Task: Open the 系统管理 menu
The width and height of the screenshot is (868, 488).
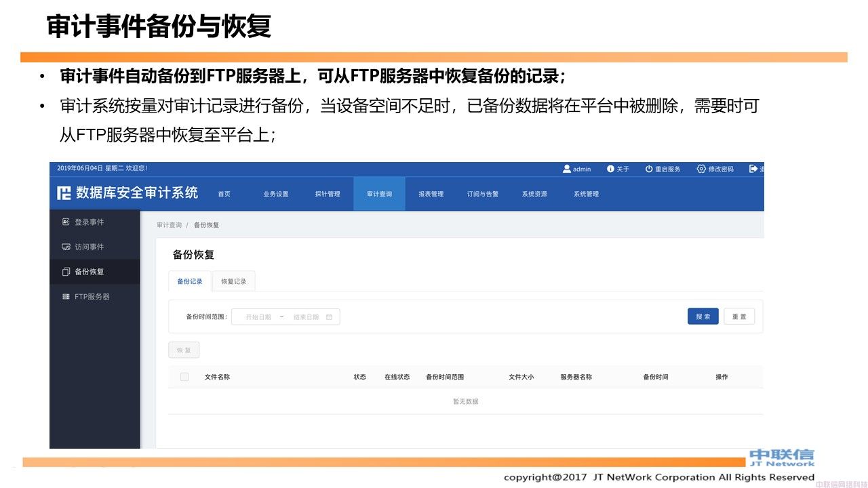Action: (x=586, y=194)
